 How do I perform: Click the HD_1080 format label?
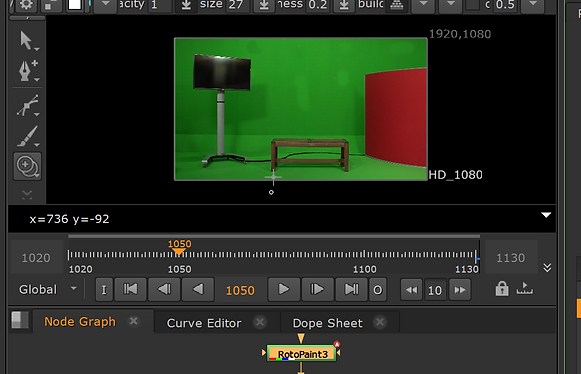click(x=455, y=175)
